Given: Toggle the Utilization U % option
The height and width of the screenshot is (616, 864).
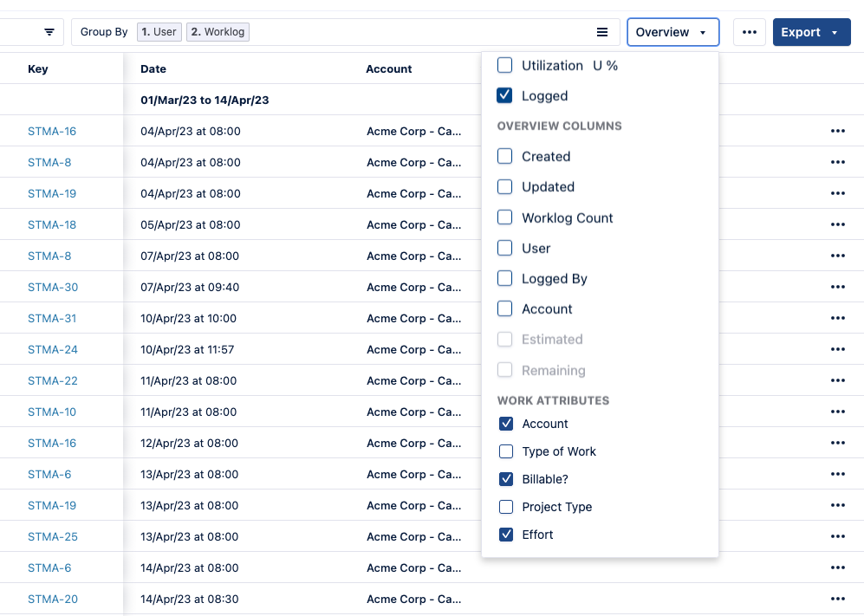Looking at the screenshot, I should tap(505, 66).
